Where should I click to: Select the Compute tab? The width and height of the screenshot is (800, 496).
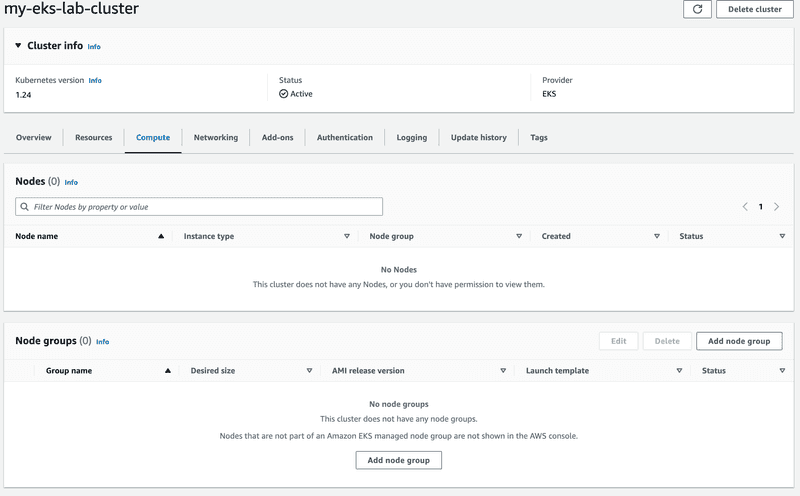pyautogui.click(x=153, y=137)
